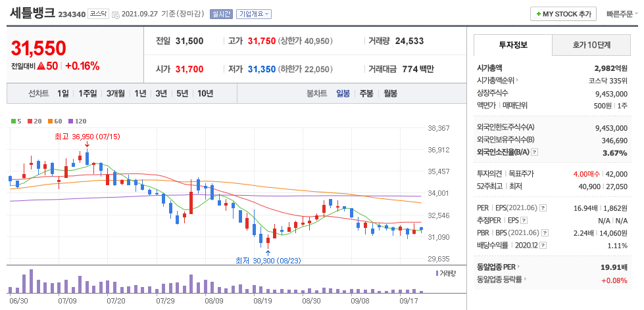Click the purple 120-day moving average swatch
This screenshot has width=644, height=310.
pyautogui.click(x=70, y=122)
